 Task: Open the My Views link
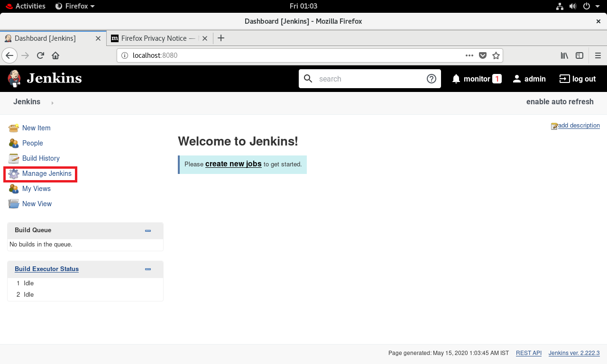pyautogui.click(x=37, y=189)
